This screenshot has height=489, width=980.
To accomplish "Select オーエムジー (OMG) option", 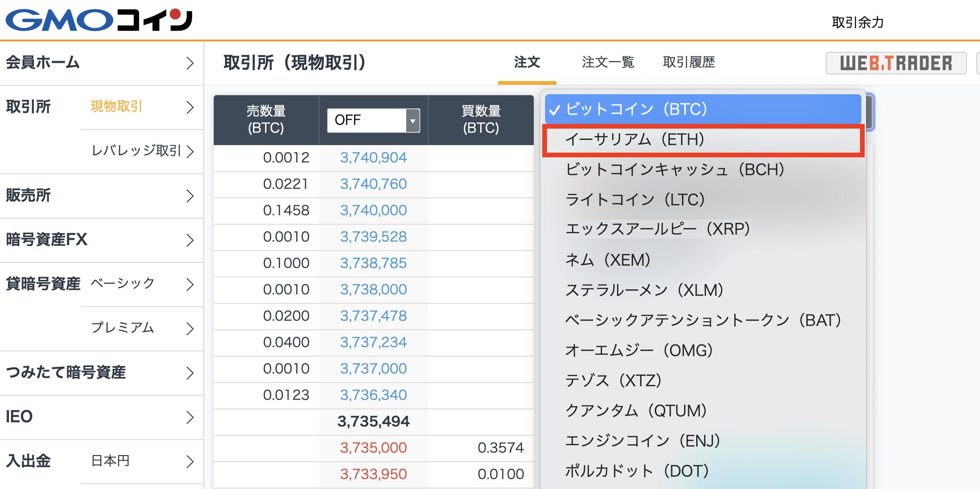I will point(703,350).
